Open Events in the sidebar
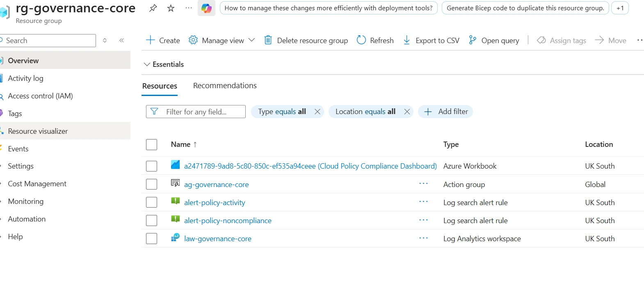Screen dimensions: 644x297 click(65, 149)
